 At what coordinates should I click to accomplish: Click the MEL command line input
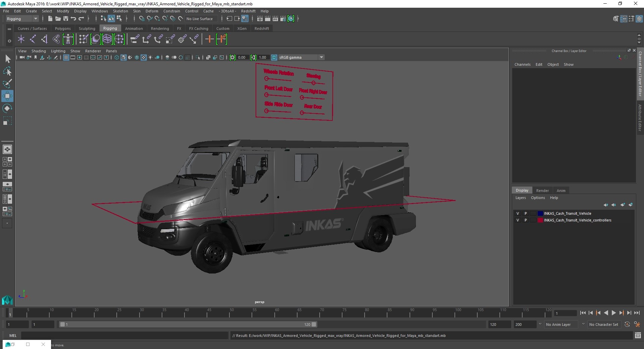124,336
